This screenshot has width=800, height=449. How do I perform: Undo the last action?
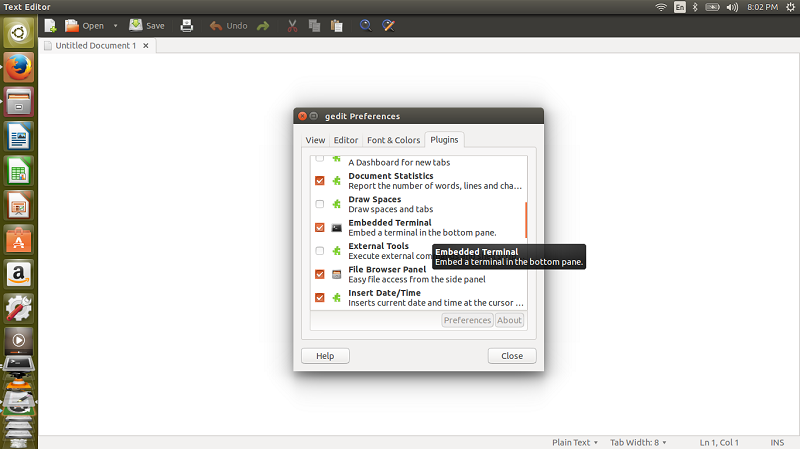[229, 26]
